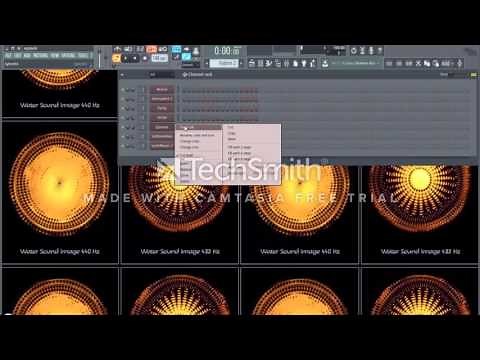Mute the topmost channel via its LED
480x360 pixels.
pyautogui.click(x=123, y=90)
